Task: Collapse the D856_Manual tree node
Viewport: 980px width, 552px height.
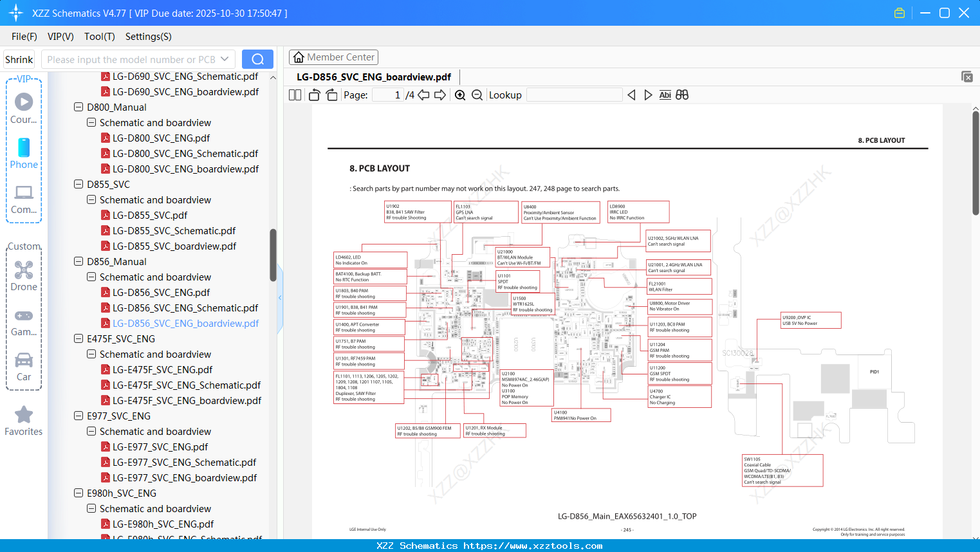Action: 78,261
